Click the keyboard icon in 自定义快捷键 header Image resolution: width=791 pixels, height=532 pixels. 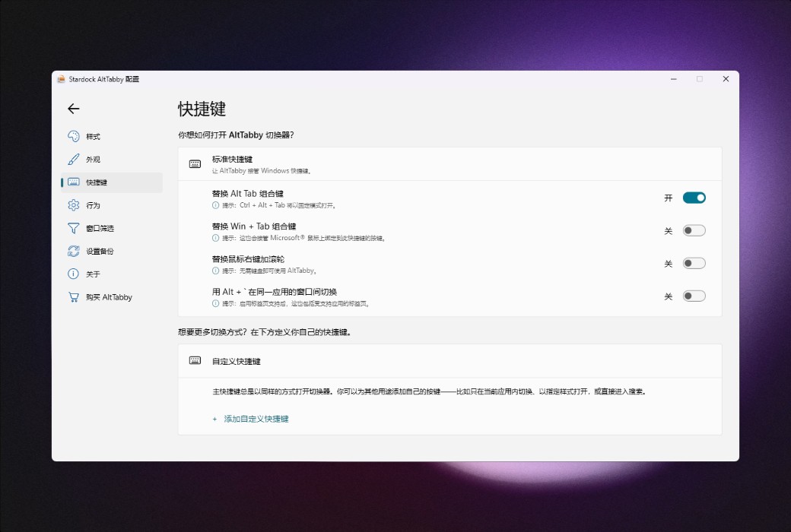click(x=195, y=360)
